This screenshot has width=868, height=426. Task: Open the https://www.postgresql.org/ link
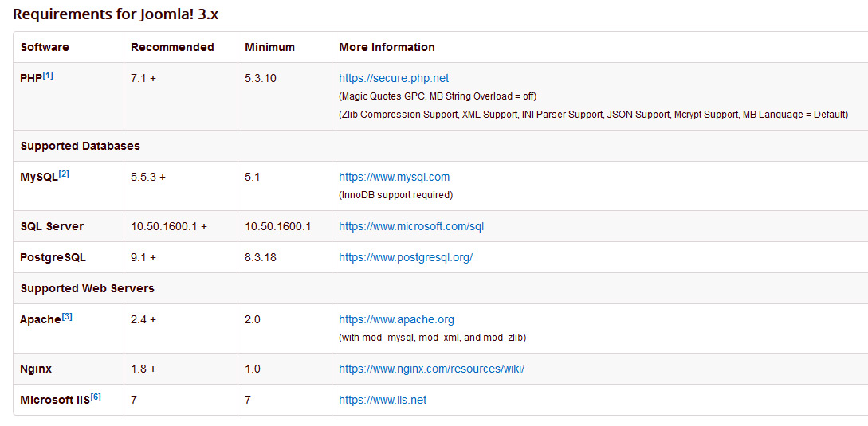point(406,257)
